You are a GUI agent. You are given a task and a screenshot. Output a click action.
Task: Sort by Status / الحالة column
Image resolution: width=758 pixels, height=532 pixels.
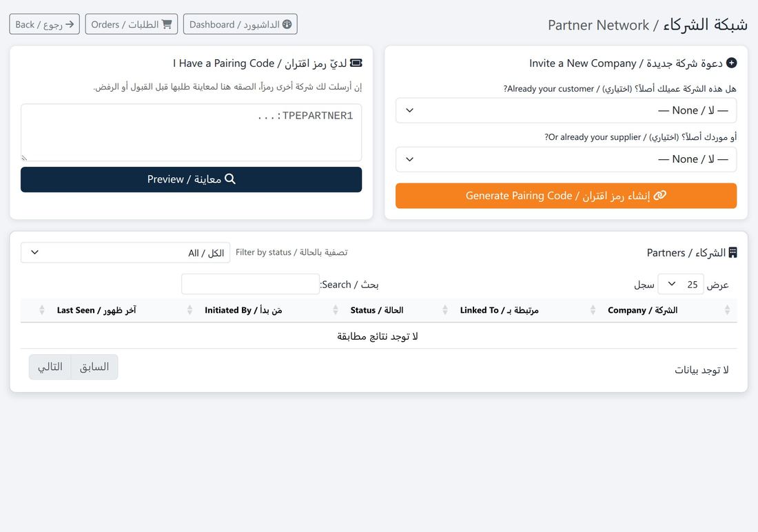point(398,311)
